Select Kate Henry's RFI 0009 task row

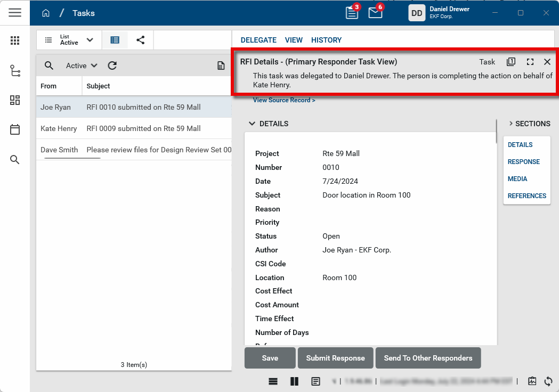[x=133, y=128]
